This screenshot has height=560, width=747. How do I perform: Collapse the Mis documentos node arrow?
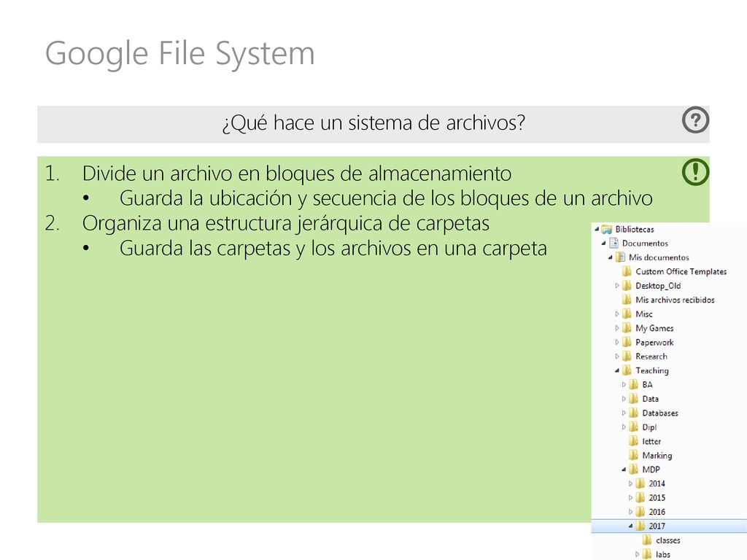pyautogui.click(x=611, y=257)
